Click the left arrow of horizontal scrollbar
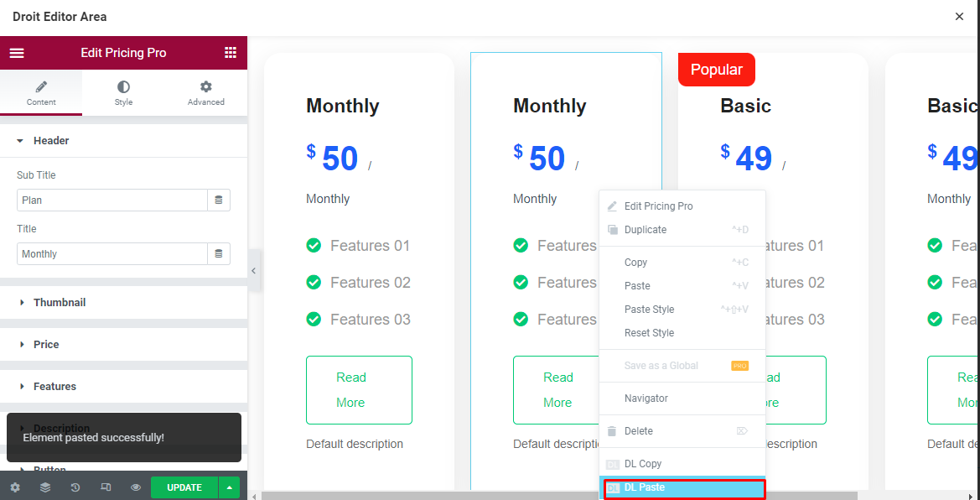Viewport: 980px width, 500px height. point(254,497)
